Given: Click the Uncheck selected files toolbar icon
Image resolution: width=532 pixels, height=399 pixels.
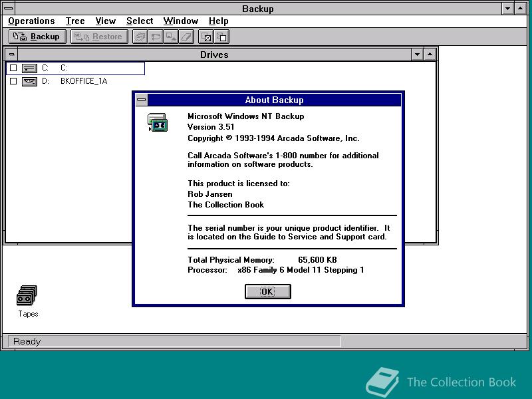Looking at the screenshot, I should tap(222, 37).
